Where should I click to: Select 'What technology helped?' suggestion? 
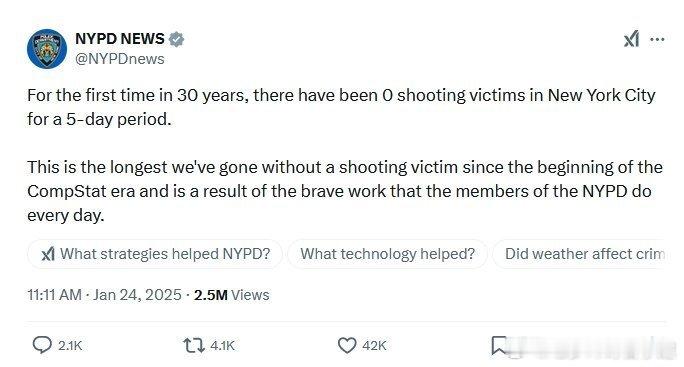tap(387, 254)
